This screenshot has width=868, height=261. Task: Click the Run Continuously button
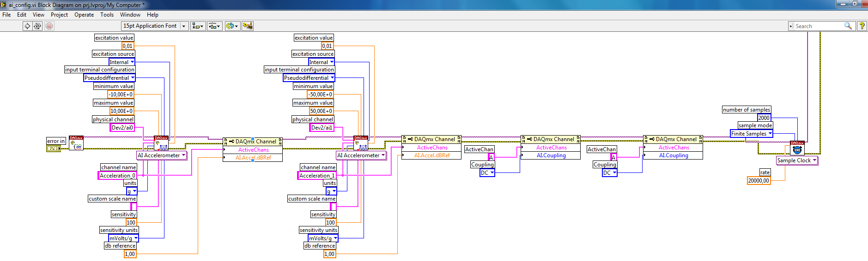tap(38, 26)
